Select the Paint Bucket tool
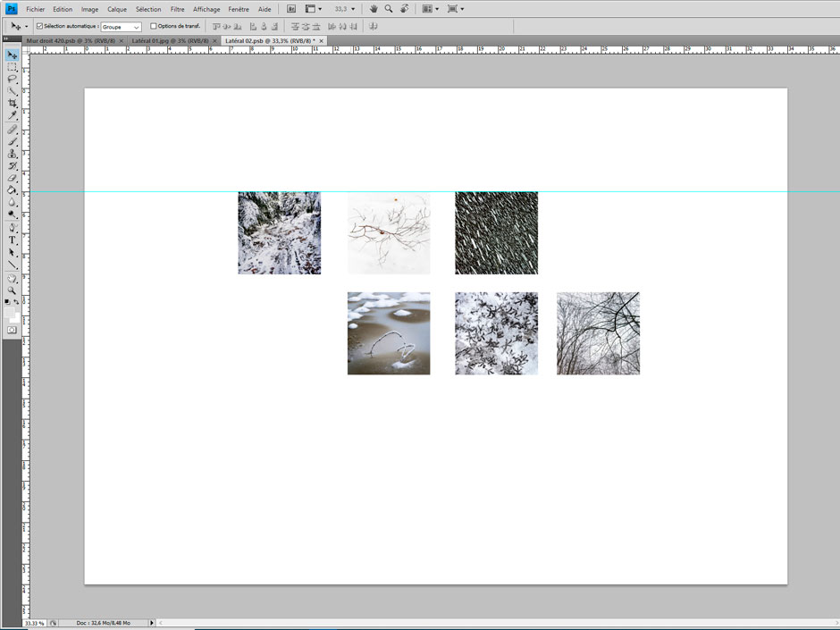 [x=13, y=190]
